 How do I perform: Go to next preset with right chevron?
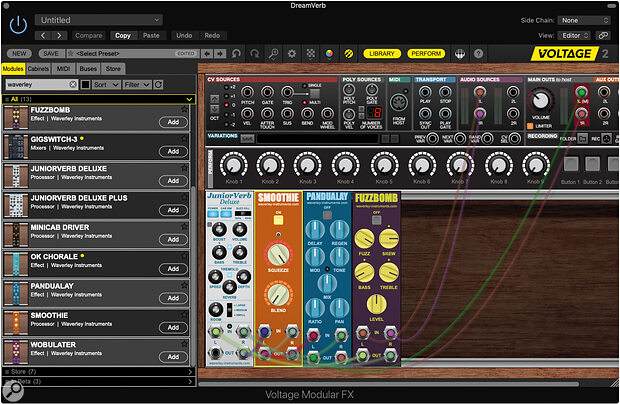point(59,36)
